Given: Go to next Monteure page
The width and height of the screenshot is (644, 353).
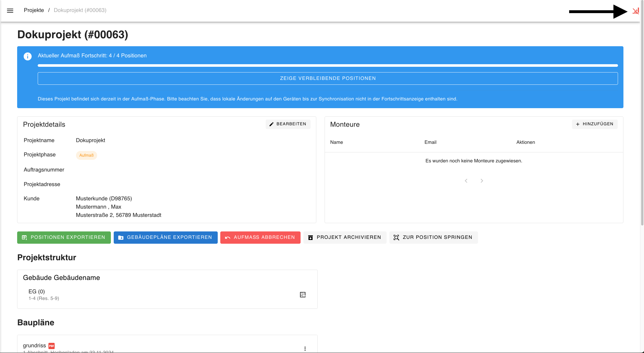Looking at the screenshot, I should pyautogui.click(x=482, y=181).
